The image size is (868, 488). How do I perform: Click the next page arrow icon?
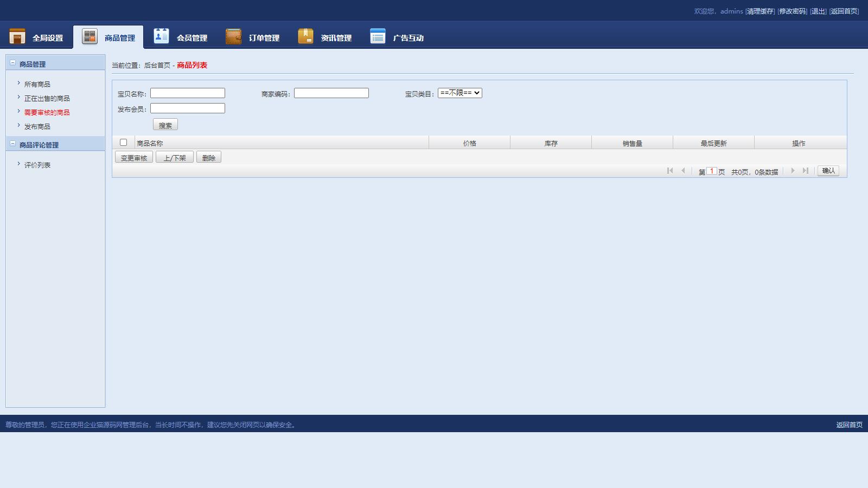[793, 171]
